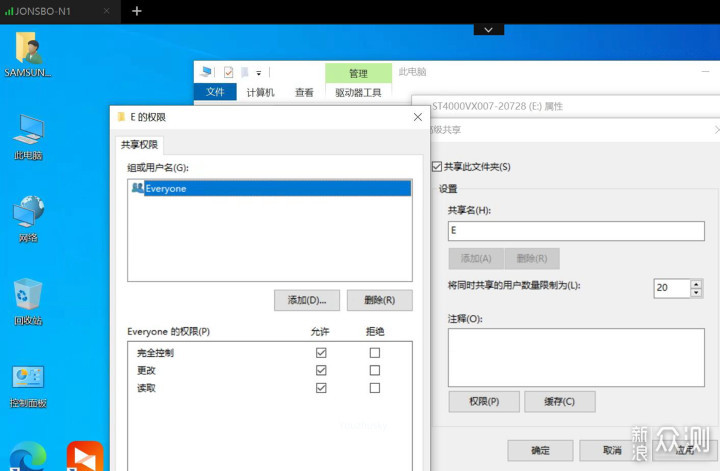Image resolution: width=720 pixels, height=471 pixels.
Task: Select the Network (网络) desktop icon
Action: (28, 219)
